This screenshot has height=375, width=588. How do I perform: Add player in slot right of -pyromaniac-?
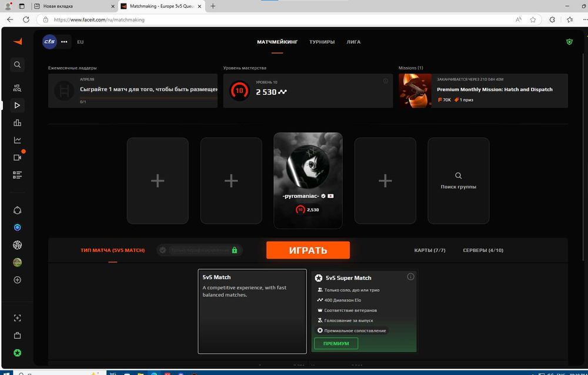point(385,181)
